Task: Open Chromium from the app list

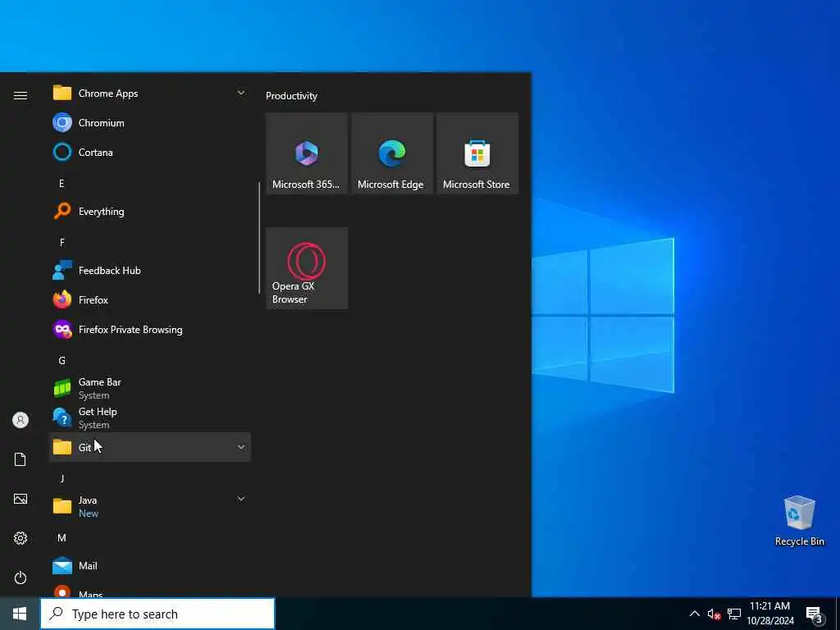Action: 150,123
